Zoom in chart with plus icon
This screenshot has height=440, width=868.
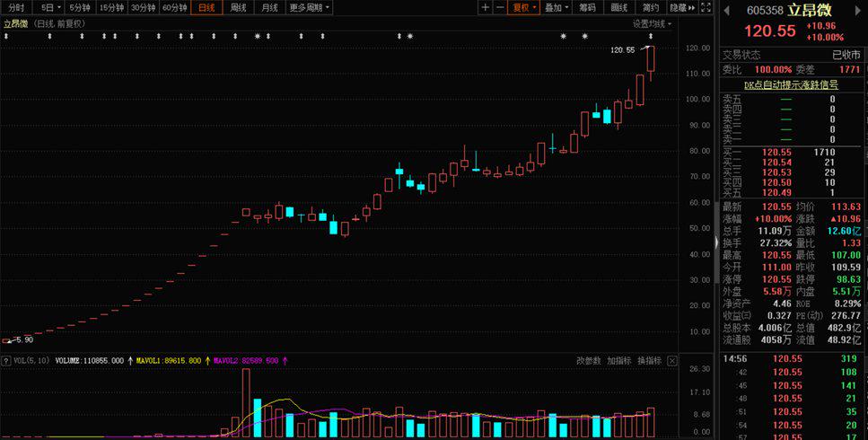coord(486,7)
